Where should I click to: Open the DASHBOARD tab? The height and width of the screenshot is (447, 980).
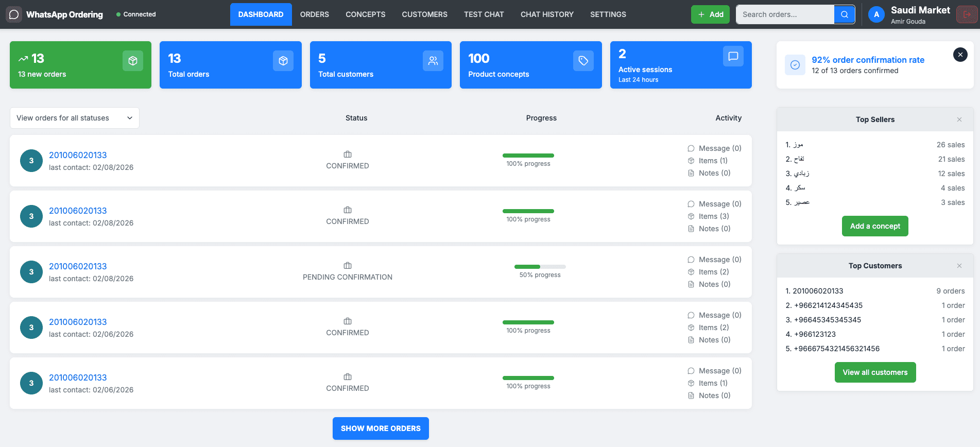[x=261, y=14]
